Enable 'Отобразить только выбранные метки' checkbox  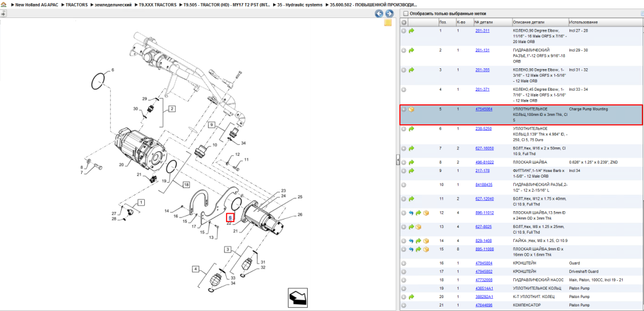pos(406,14)
